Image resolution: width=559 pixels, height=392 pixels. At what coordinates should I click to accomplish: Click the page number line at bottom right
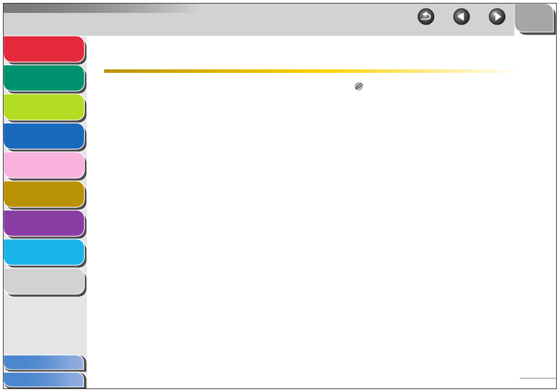[537, 378]
